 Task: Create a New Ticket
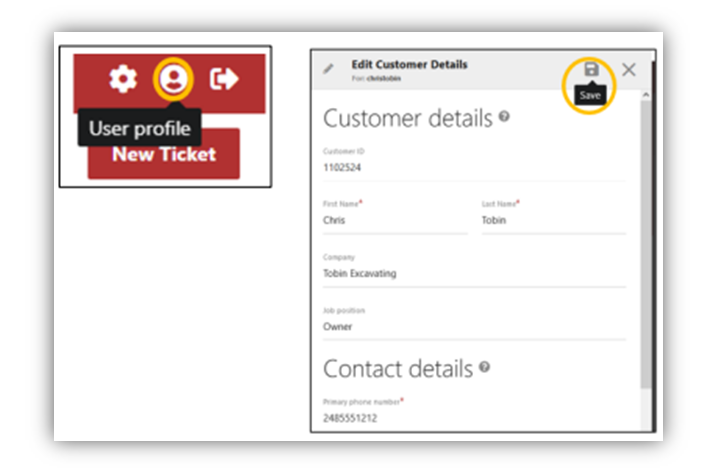[164, 154]
